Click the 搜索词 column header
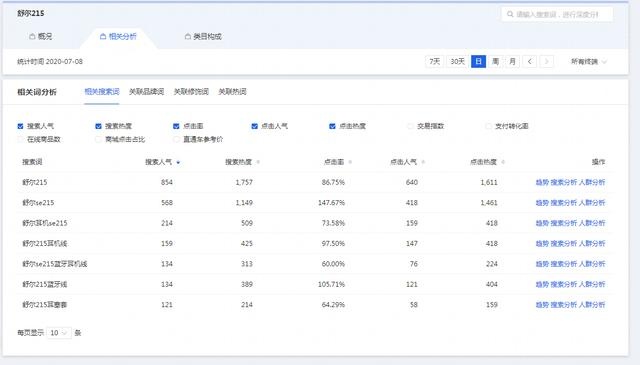Screen dimensions: 640x365 pos(32,162)
